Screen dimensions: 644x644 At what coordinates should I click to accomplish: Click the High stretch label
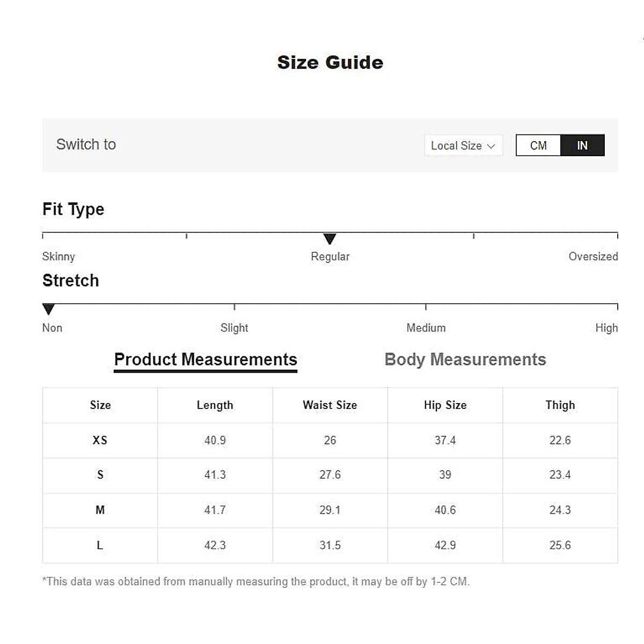point(606,328)
